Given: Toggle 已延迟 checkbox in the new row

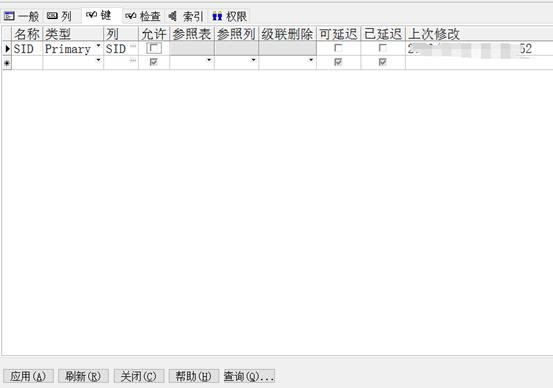Looking at the screenshot, I should (x=383, y=62).
